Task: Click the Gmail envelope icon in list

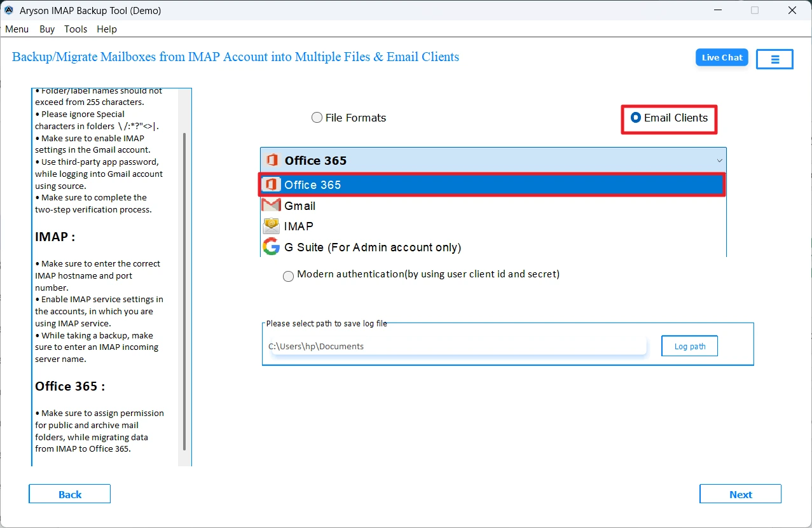Action: click(272, 205)
